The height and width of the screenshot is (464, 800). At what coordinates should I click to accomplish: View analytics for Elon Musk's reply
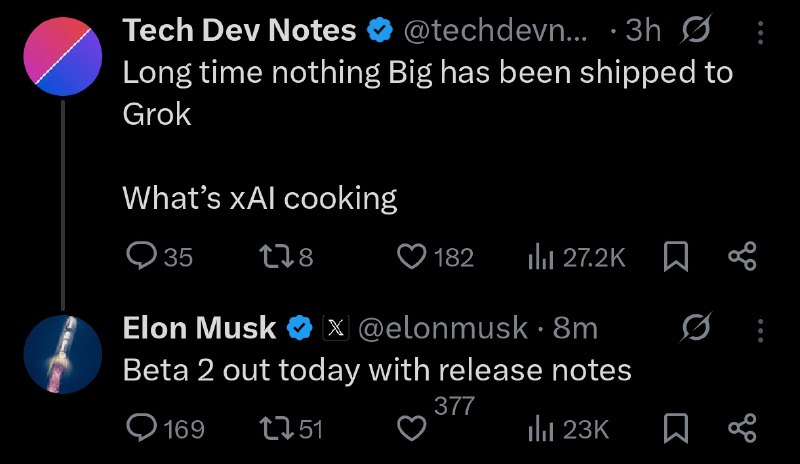(541, 428)
